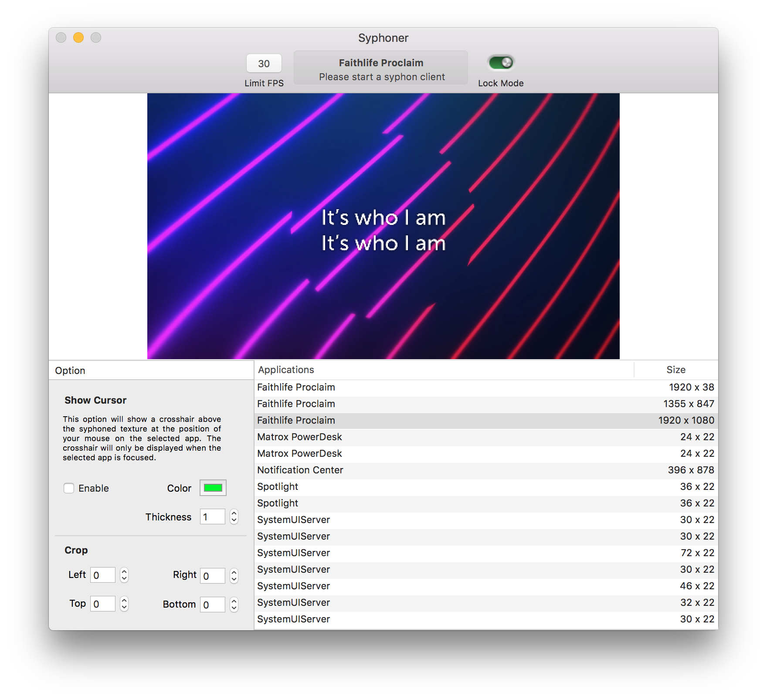Sort by the Applications column header
Viewport: 767px width, 700px height.
[444, 370]
